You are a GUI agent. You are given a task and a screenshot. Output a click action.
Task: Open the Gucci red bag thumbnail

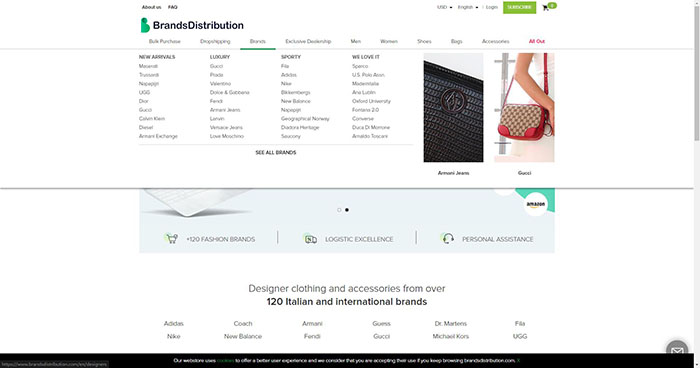coord(524,108)
